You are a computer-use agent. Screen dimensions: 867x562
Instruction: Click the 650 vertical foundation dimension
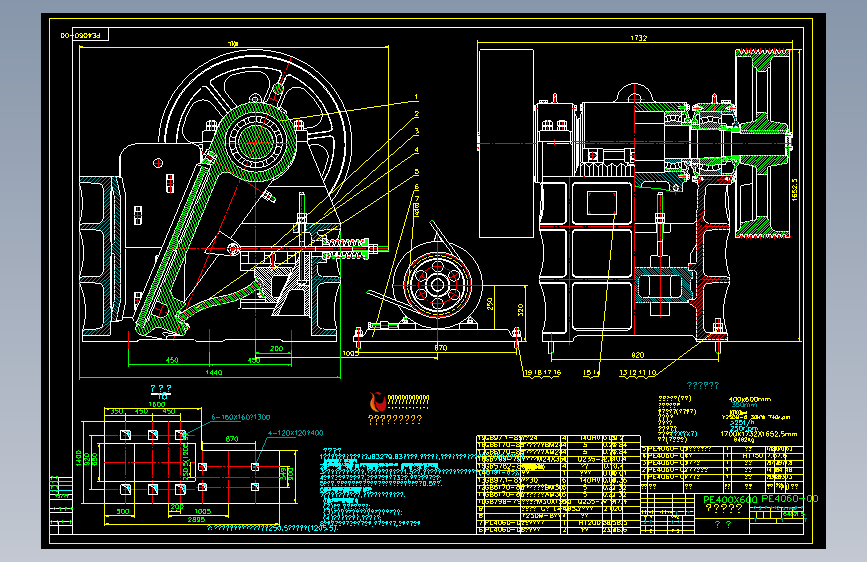pyautogui.click(x=95, y=459)
